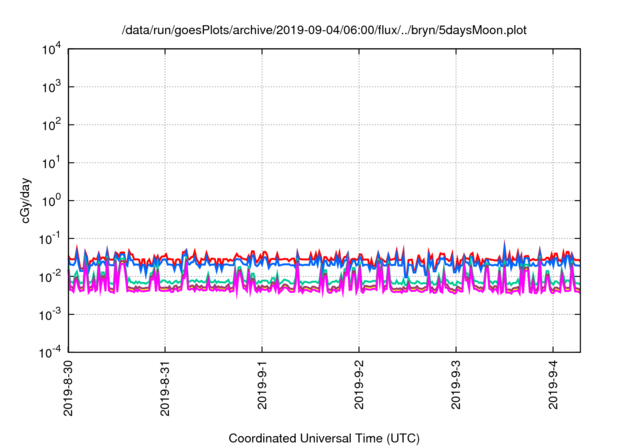The width and height of the screenshot is (640, 448).
Task: Click the 10^-4 y-axis tick label
Action: 50,352
